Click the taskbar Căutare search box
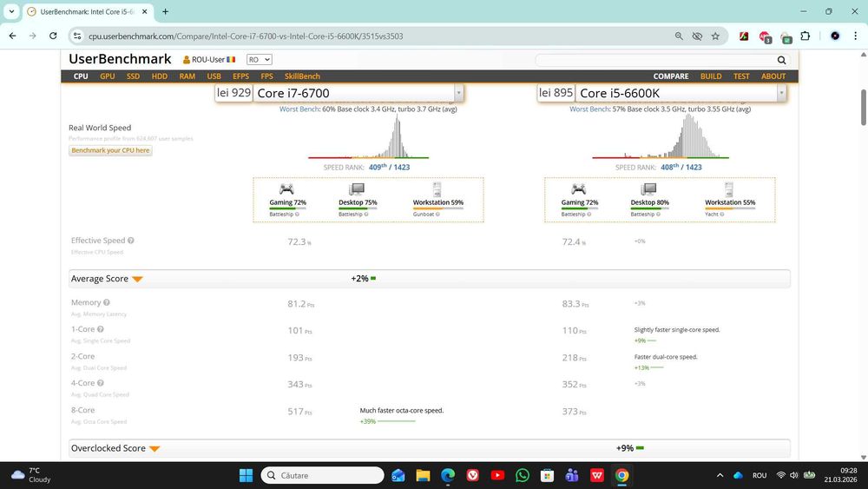 click(x=323, y=475)
